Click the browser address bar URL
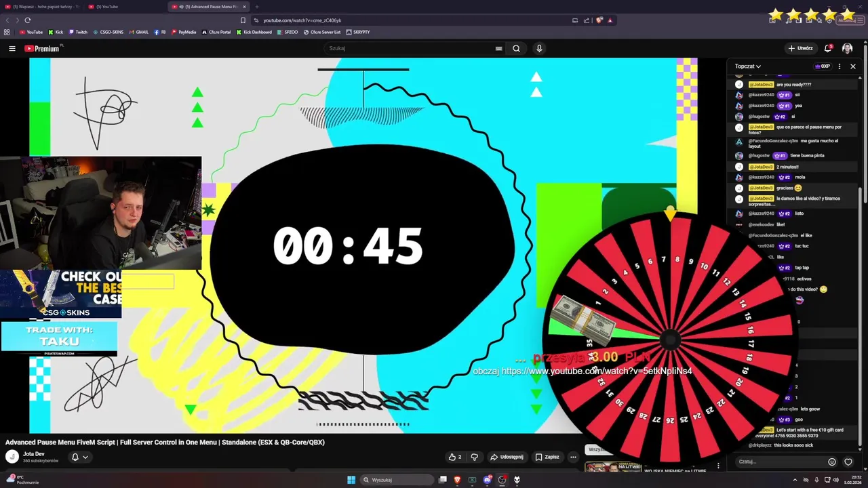This screenshot has height=488, width=868. 302,20
